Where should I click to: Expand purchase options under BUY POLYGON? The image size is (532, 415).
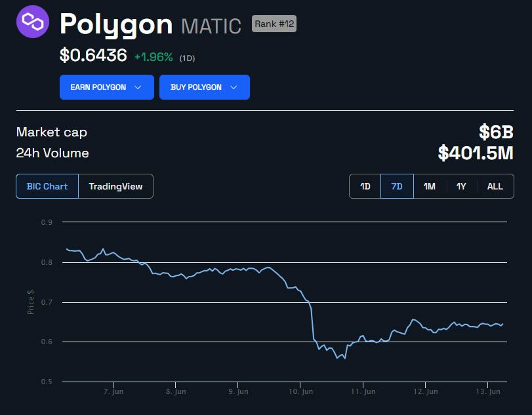[204, 87]
